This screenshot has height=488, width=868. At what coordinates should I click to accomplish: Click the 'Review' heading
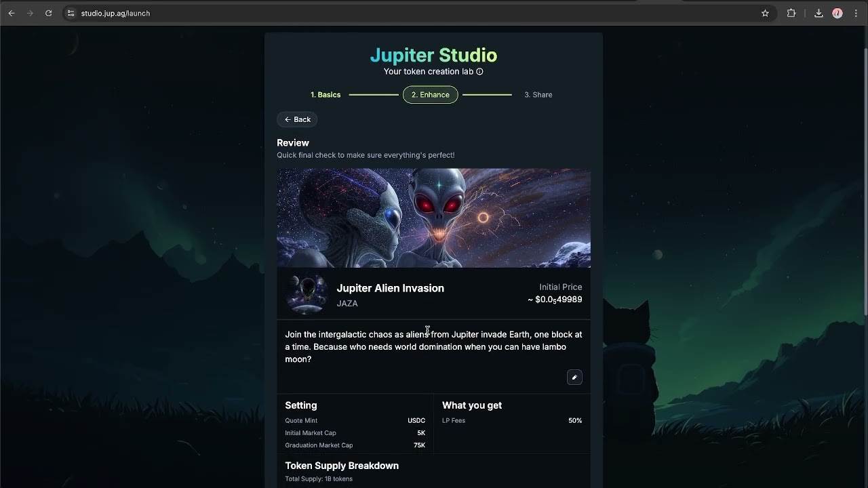[x=293, y=143]
